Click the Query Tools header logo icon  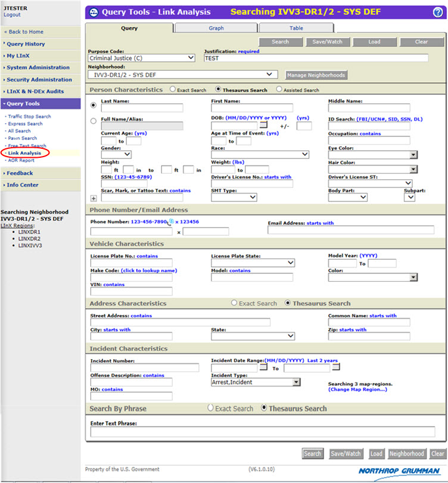pos(94,13)
